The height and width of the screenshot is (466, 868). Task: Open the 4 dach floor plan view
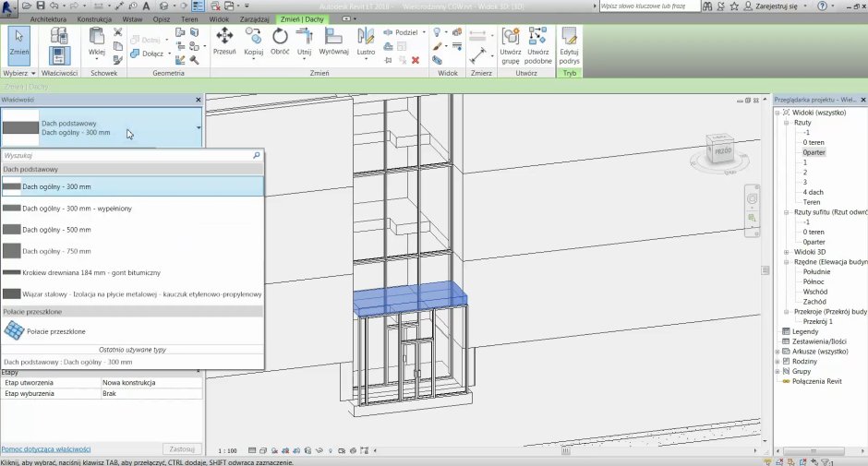point(814,192)
